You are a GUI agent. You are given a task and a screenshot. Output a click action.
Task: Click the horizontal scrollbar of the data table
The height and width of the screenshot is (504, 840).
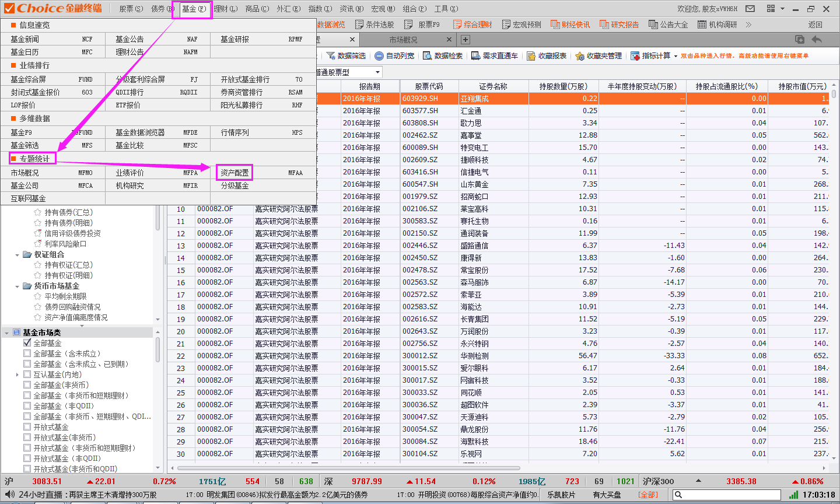coord(348,468)
